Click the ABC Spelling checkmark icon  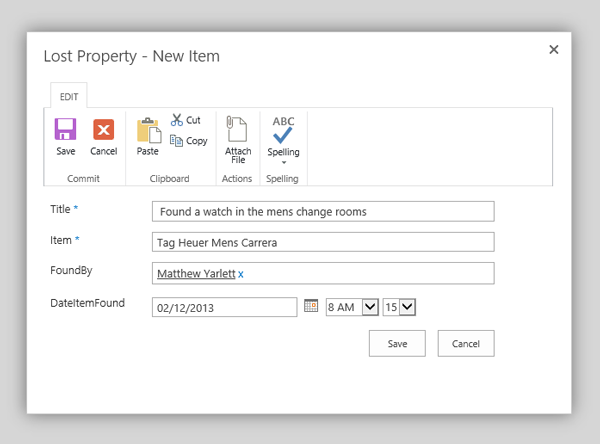coord(283,130)
